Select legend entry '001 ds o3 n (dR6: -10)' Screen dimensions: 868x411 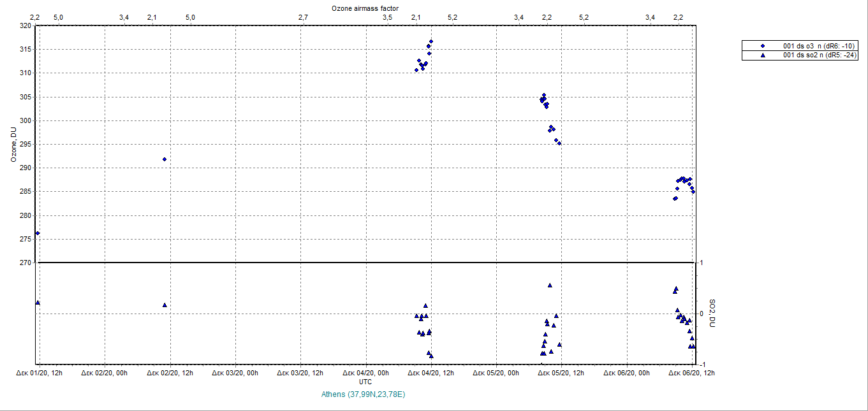point(818,46)
